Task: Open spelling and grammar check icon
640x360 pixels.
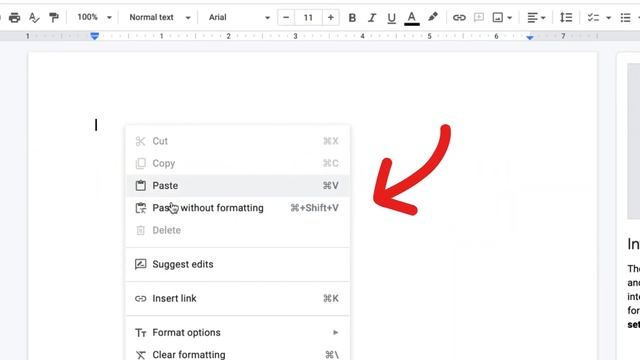Action: pyautogui.click(x=34, y=18)
